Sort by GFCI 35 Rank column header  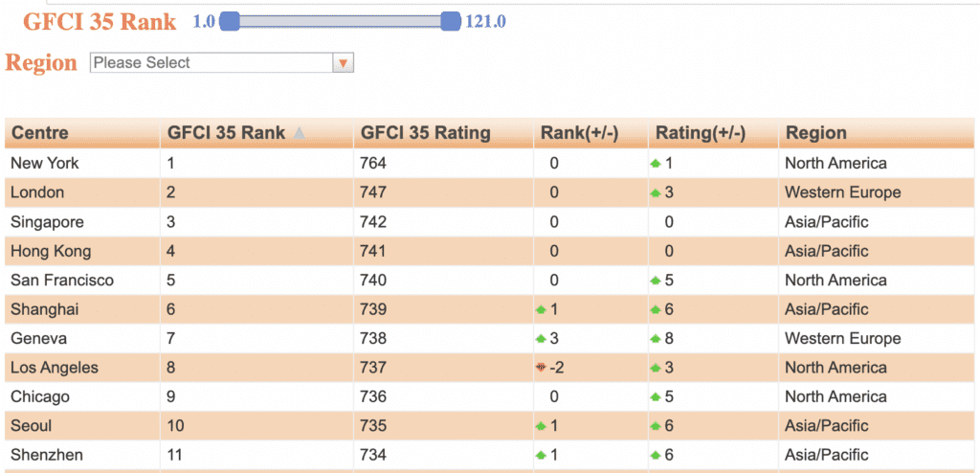(x=256, y=133)
